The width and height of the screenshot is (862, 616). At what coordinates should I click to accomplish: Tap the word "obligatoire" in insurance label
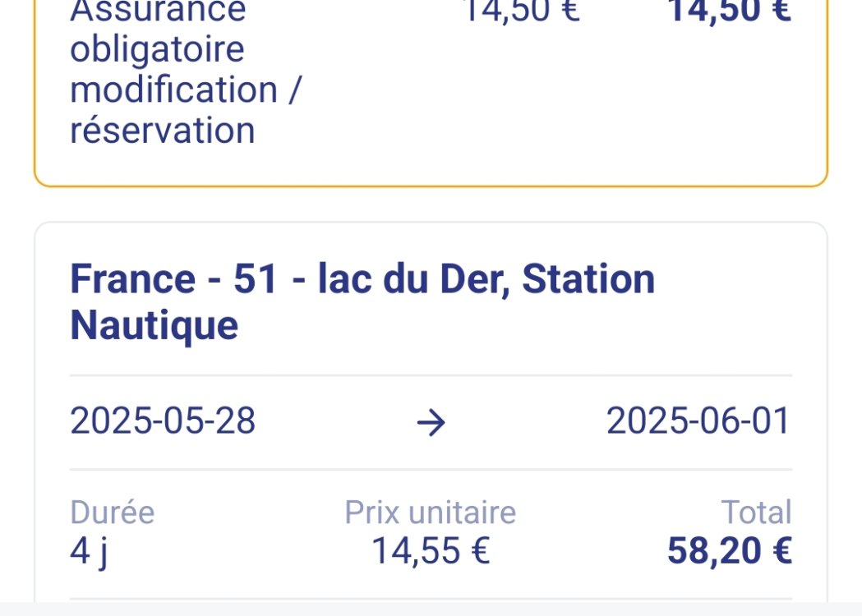[157, 49]
